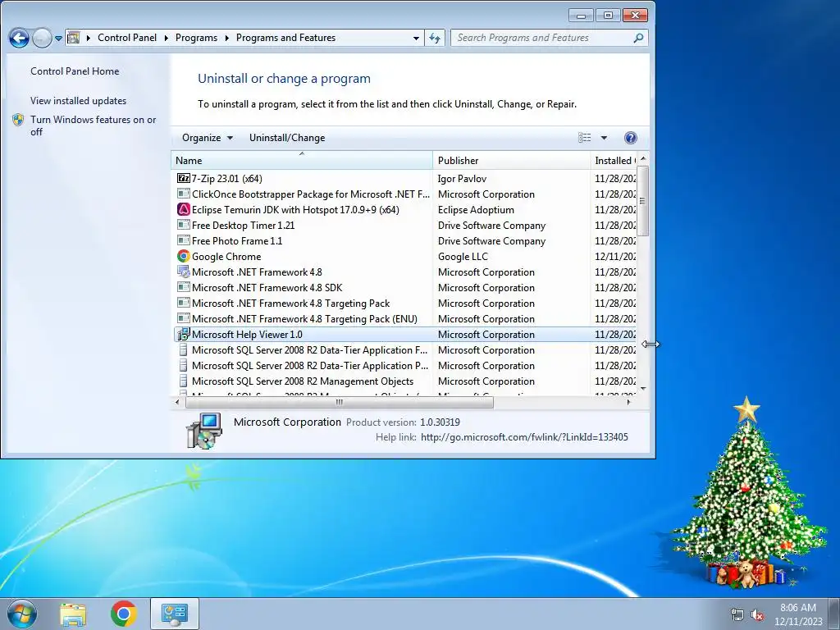Click the change view icon

pos(584,138)
